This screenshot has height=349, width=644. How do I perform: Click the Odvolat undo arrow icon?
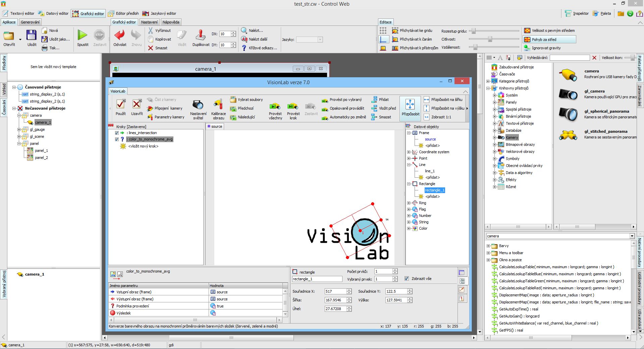120,35
